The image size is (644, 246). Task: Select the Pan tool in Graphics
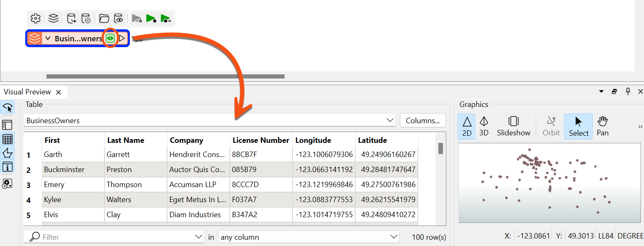coord(602,125)
